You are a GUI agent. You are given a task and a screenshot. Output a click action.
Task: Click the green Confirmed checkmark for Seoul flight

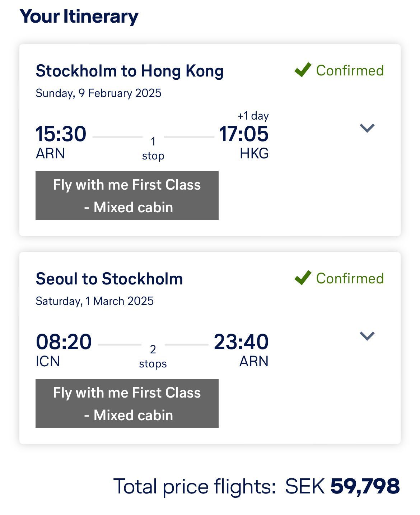pos(303,278)
